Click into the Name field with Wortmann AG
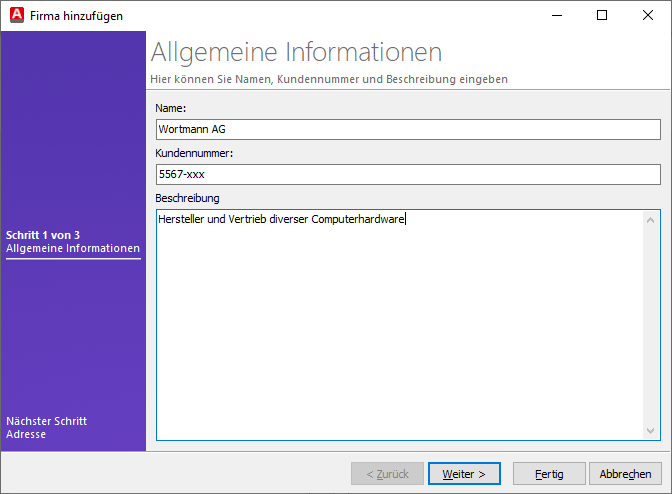The width and height of the screenshot is (672, 494). pyautogui.click(x=408, y=129)
